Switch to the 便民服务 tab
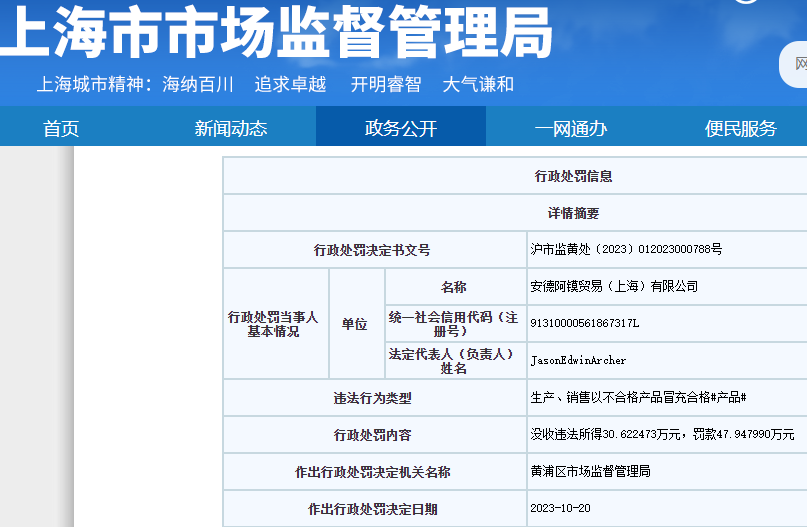 (741, 128)
